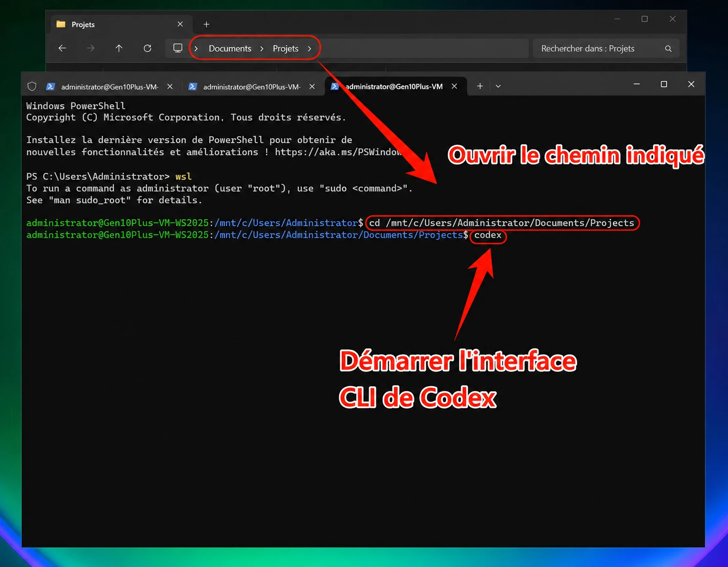Viewport: 728px width, 567px height.
Task: Close the first terminal tab
Action: [x=170, y=87]
